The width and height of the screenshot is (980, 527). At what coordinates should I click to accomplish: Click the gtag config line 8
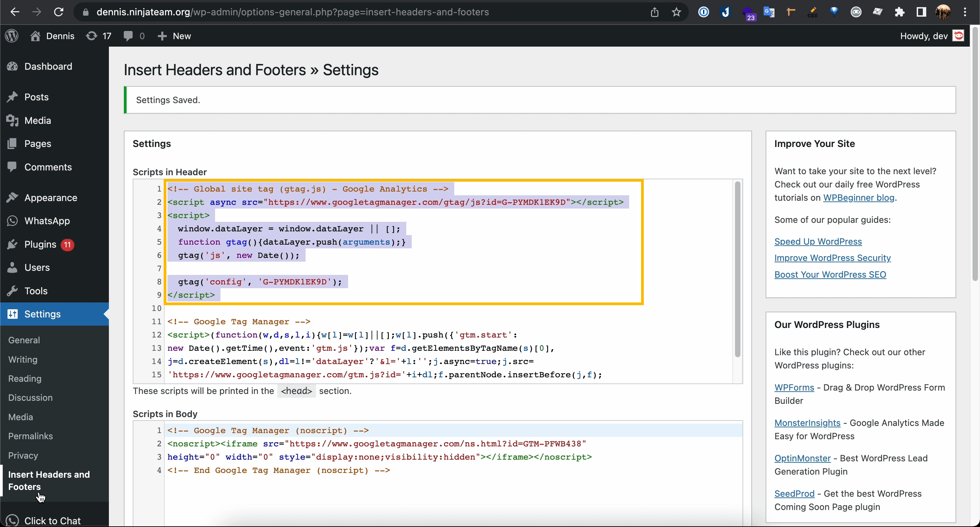point(260,282)
